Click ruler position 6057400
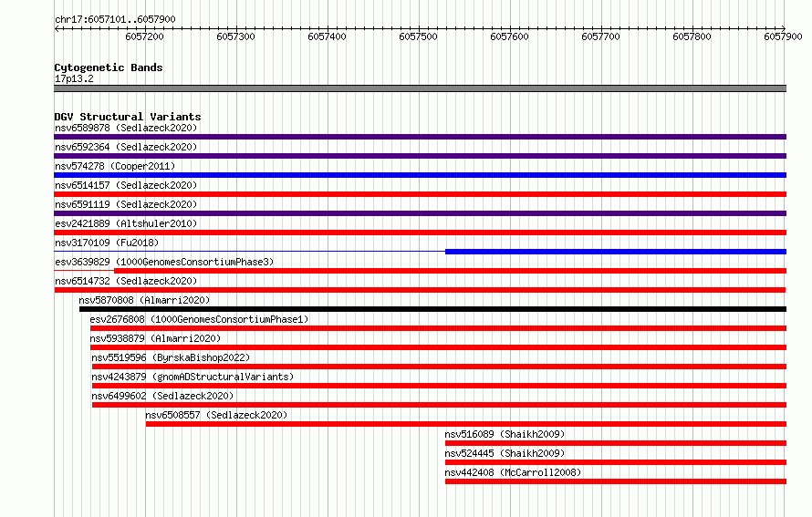 pyautogui.click(x=327, y=36)
